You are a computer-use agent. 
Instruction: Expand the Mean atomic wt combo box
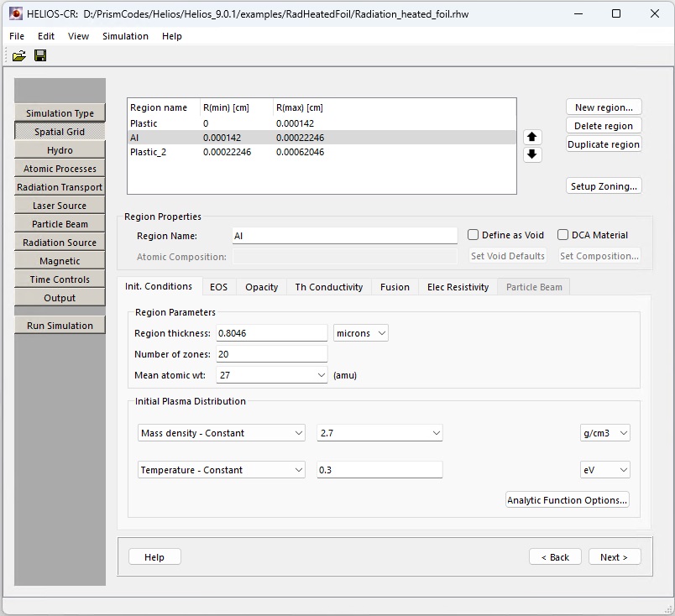pos(271,375)
